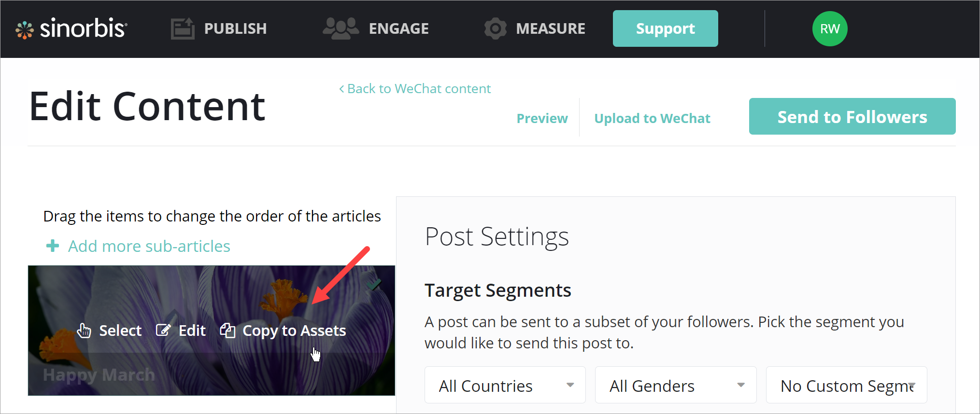
Task: Open the RW user avatar menu
Action: click(829, 29)
